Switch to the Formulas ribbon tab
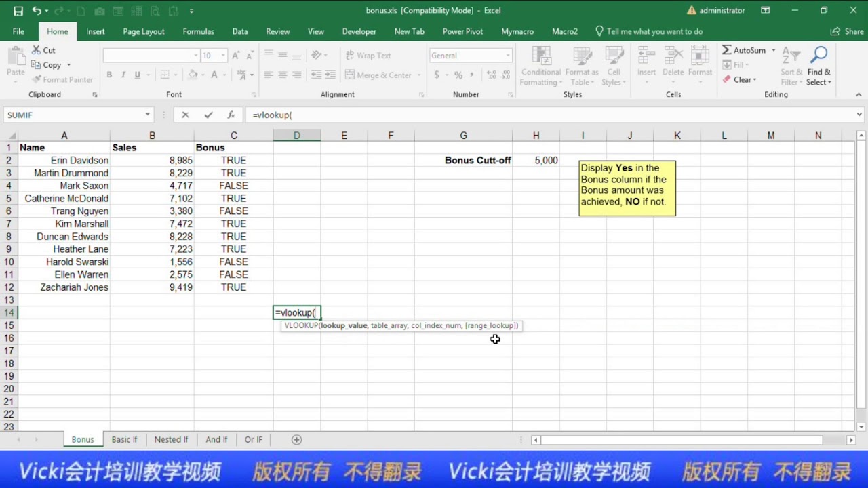This screenshot has width=868, height=488. point(198,31)
